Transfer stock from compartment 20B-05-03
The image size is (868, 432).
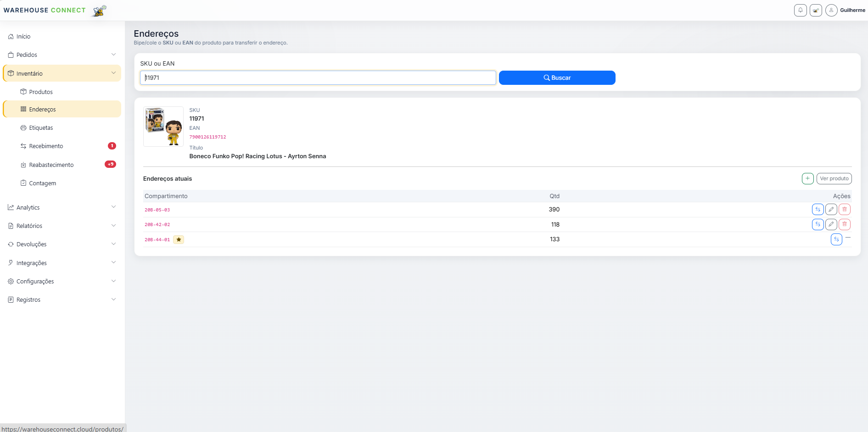coord(818,210)
